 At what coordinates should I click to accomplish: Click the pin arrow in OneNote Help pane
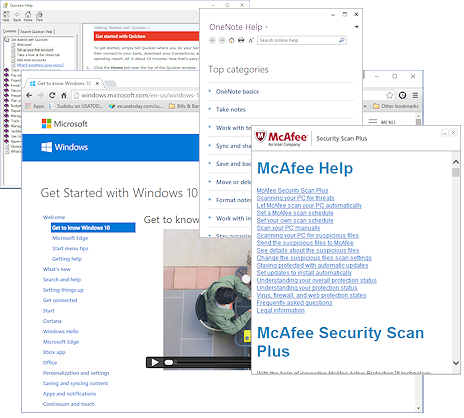[356, 26]
